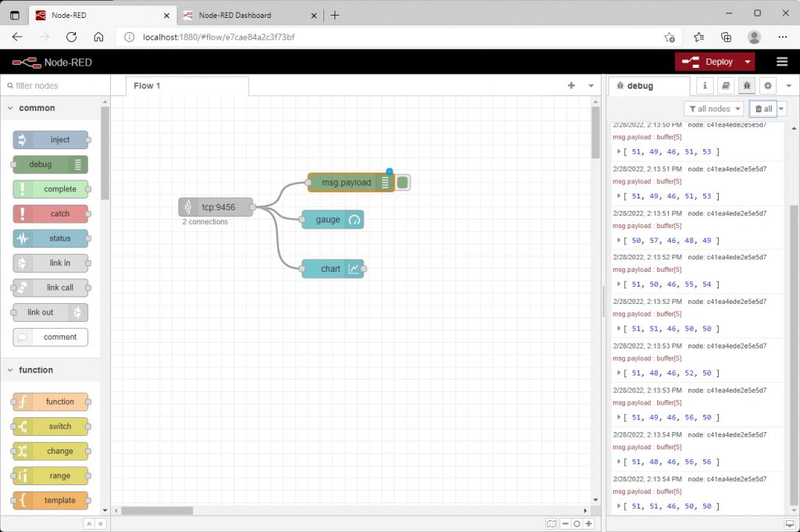Click the workspace horizontal scrollbar thumb
800x532 pixels.
coord(156,511)
